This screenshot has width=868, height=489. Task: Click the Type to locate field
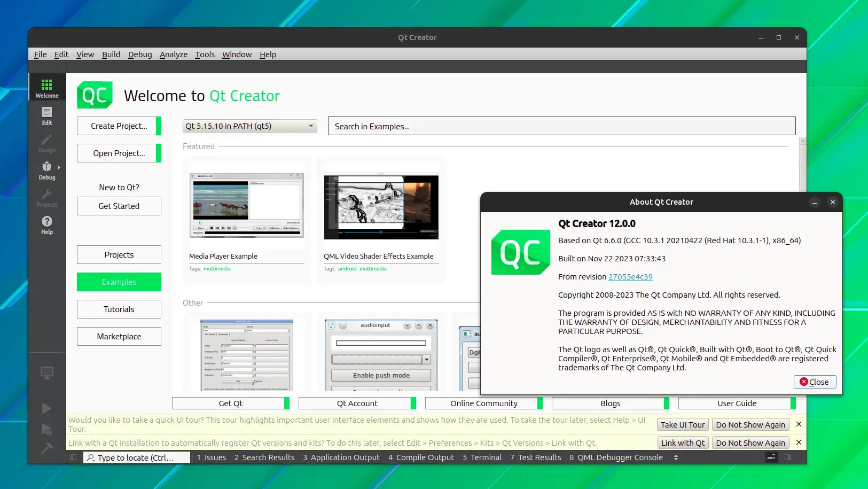[x=137, y=457]
